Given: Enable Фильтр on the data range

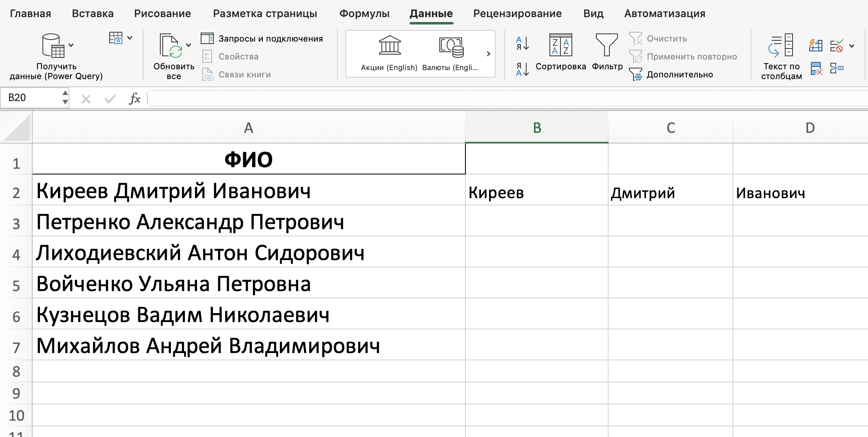Looking at the screenshot, I should 607,53.
